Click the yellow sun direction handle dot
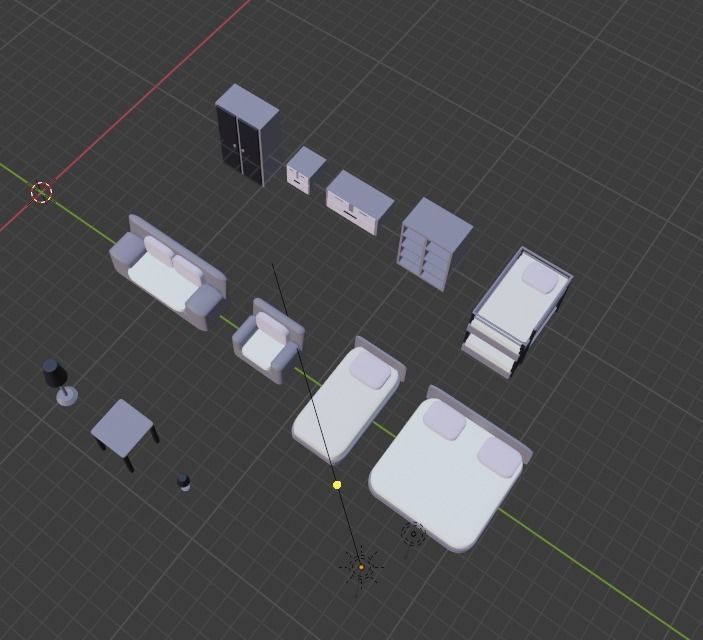 [337, 485]
